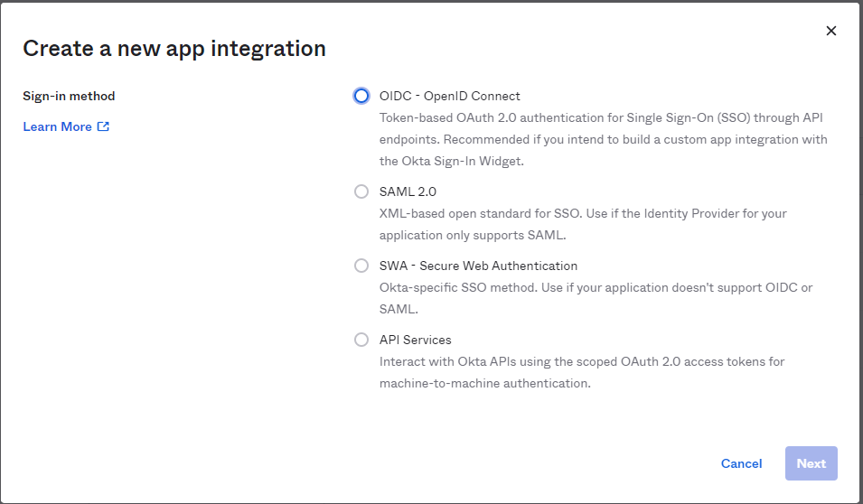Click the "Create a new app integration" heading

(174, 48)
